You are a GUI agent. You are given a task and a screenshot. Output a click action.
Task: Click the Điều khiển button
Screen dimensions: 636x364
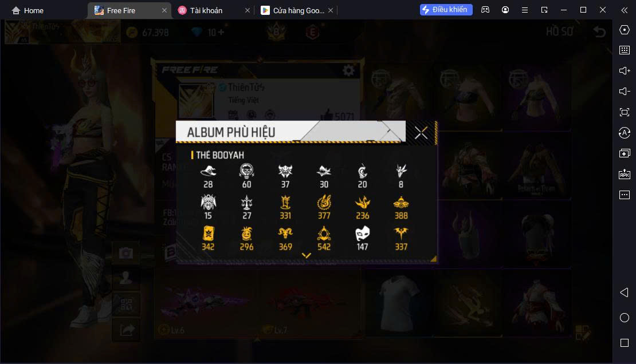click(446, 10)
